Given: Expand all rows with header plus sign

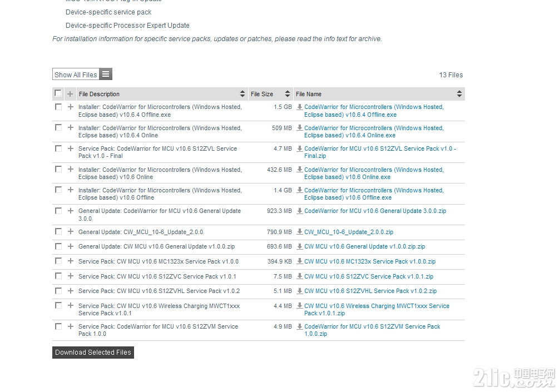Looking at the screenshot, I should click(70, 94).
